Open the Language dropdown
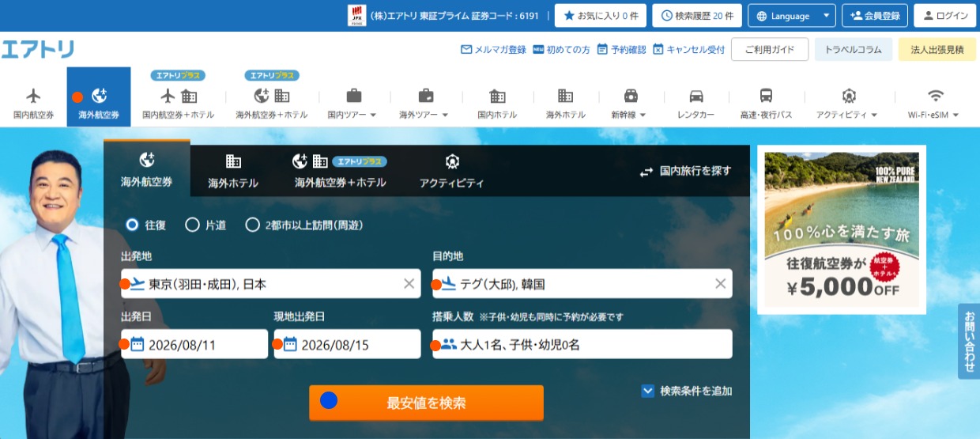The height and width of the screenshot is (439, 980). point(792,16)
